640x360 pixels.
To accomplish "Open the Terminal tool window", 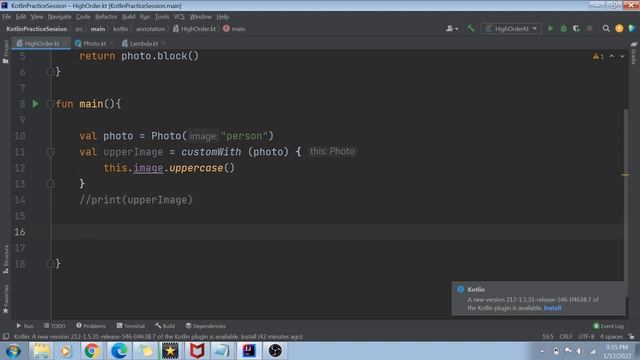I will point(131,326).
